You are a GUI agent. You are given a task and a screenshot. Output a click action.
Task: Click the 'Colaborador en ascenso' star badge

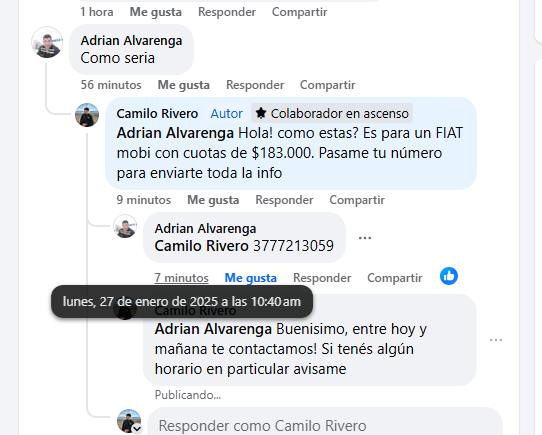tap(332, 113)
